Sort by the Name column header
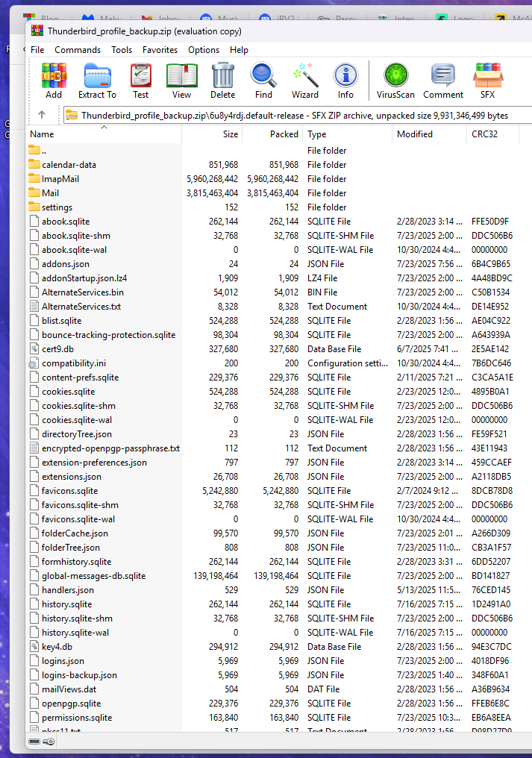Viewport: 532px width, 758px height. 104,134
